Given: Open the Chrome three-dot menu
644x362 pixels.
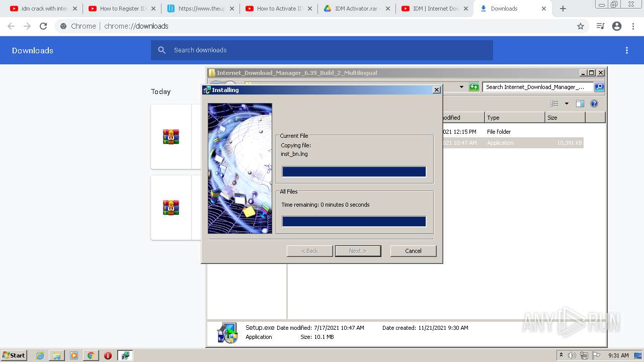Looking at the screenshot, I should tap(633, 26).
